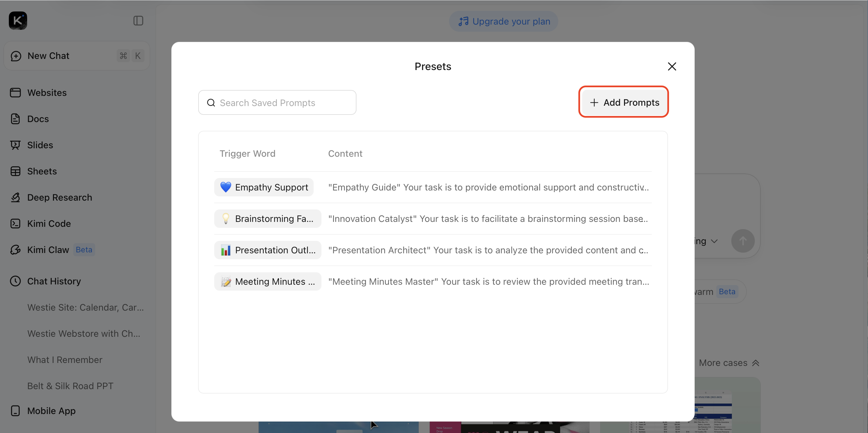Close the Presets dialog
The width and height of the screenshot is (868, 433).
click(671, 66)
